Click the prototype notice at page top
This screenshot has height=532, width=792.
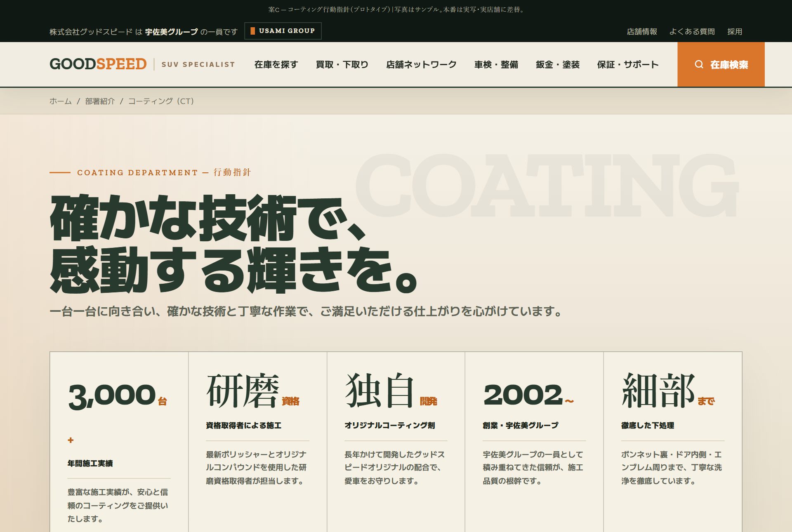pyautogui.click(x=396, y=9)
